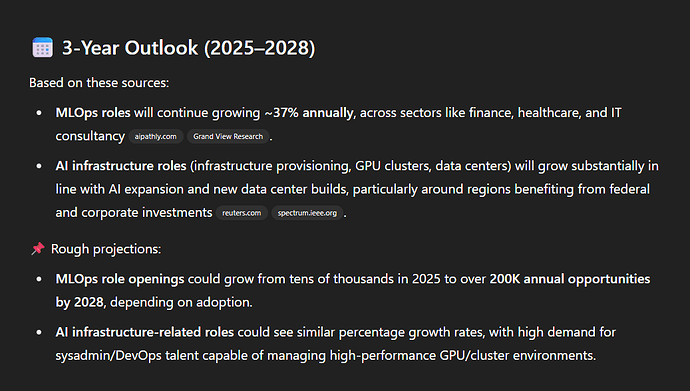Screen dimensions: 690x391
Task: Click the bold 'by 2028' text
Action: (80, 302)
